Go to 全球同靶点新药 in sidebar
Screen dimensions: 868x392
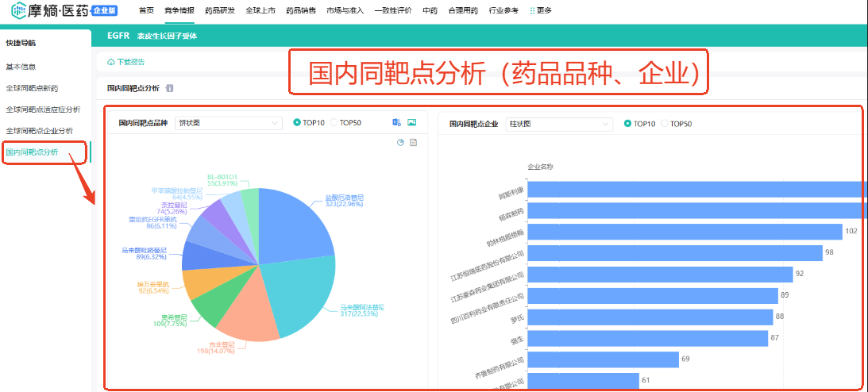(32, 88)
